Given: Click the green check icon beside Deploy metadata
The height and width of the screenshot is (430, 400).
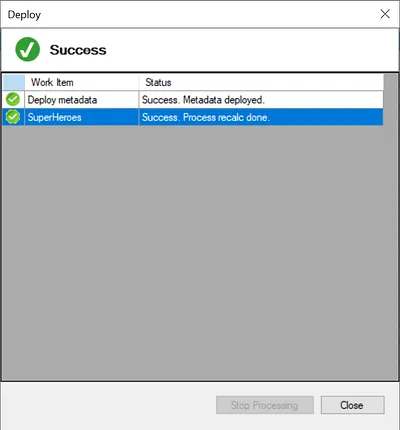Looking at the screenshot, I should pos(13,99).
